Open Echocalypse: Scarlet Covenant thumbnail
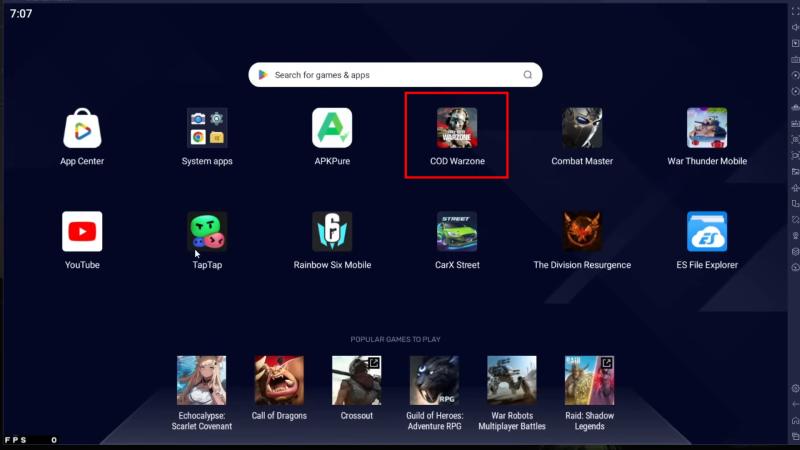This screenshot has width=800, height=450. click(202, 381)
